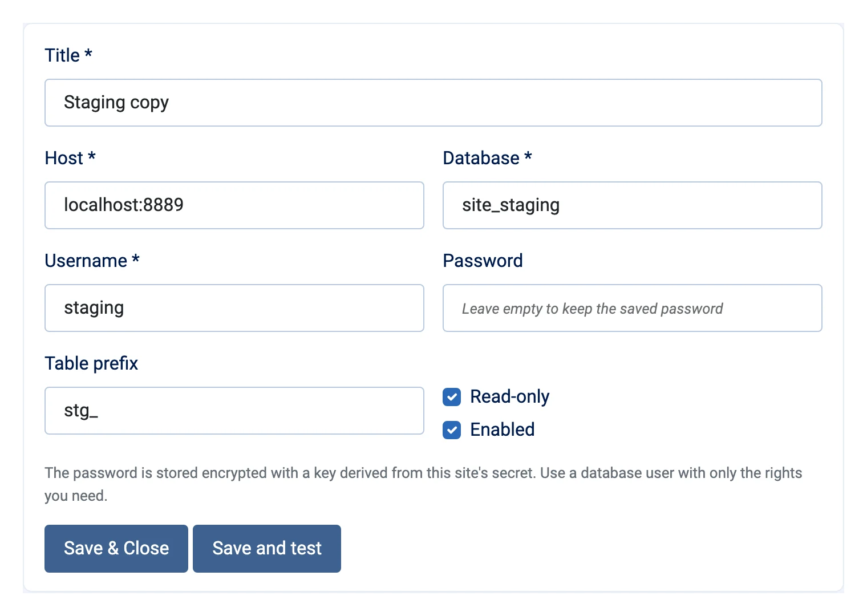Click the Table prefix label
The width and height of the screenshot is (867, 616).
[91, 363]
